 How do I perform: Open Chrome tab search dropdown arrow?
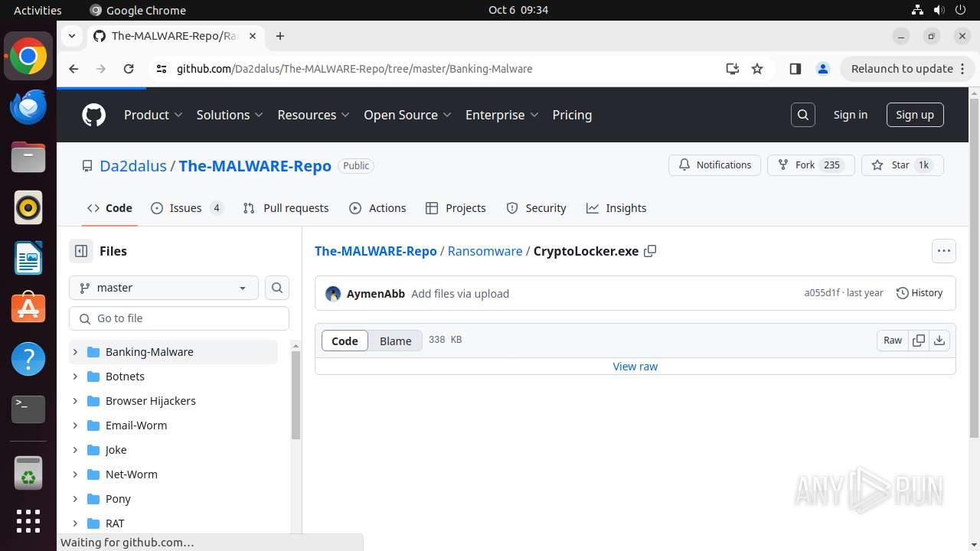pyautogui.click(x=71, y=36)
